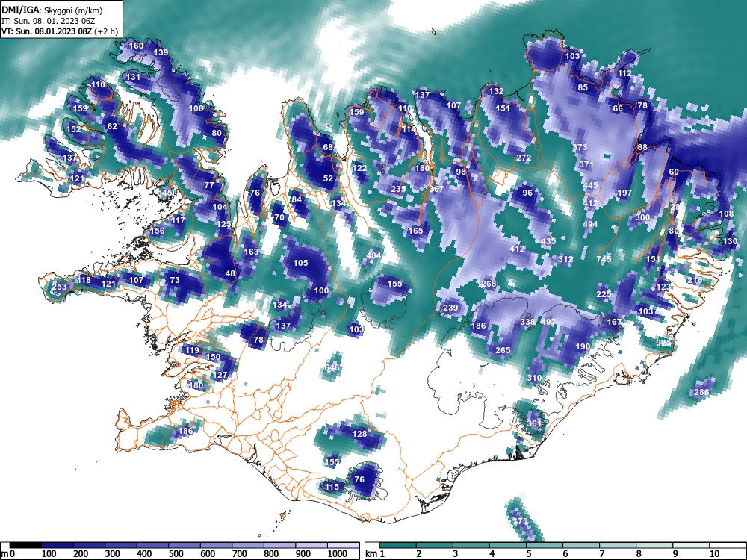Click the visibility value '445' on the map

590,185
